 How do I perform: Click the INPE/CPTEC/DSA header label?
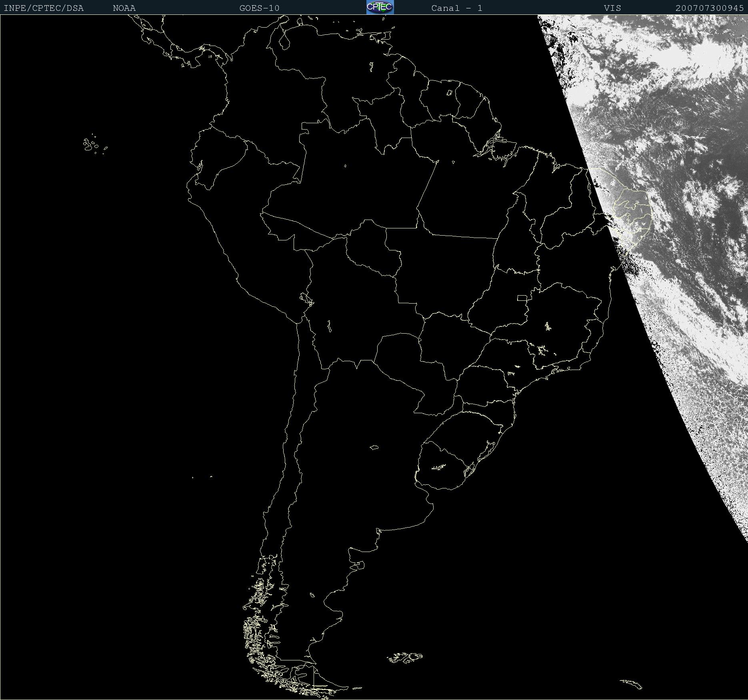coord(44,8)
